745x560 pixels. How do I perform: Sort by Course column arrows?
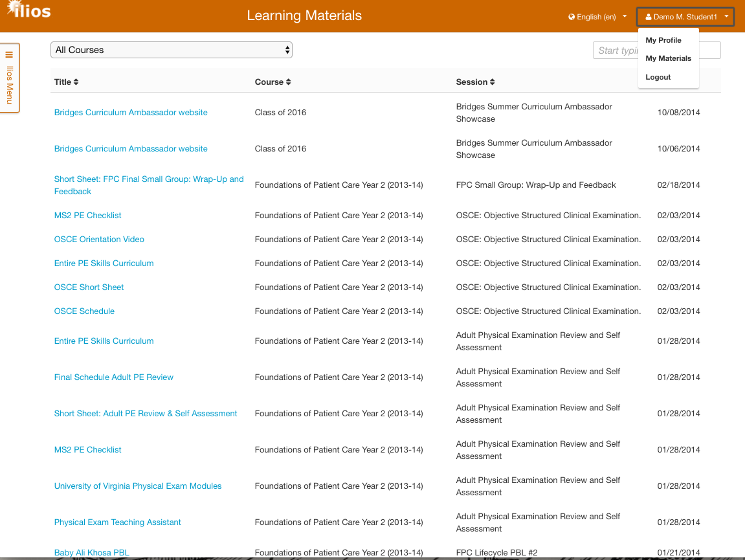289,82
